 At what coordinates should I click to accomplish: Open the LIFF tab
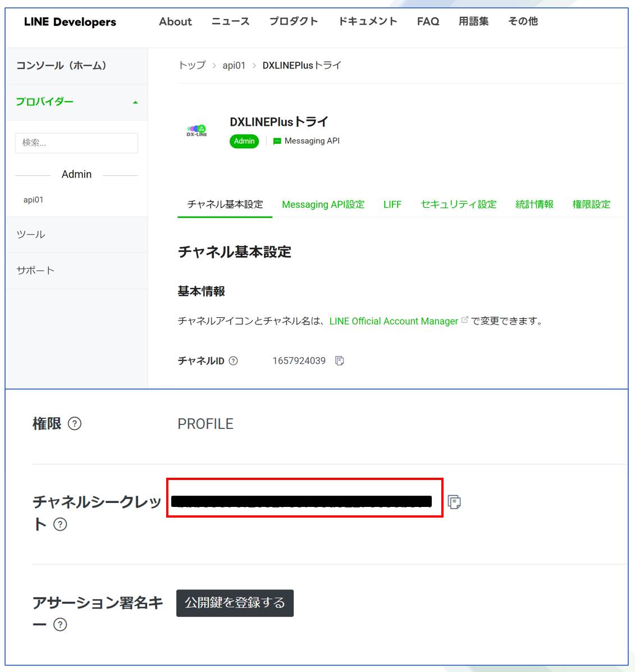pos(392,204)
